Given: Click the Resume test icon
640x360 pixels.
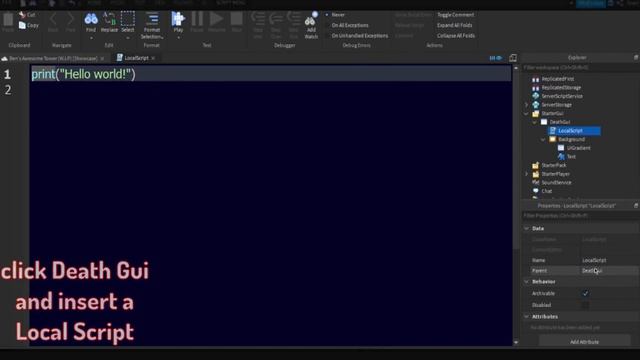Looking at the screenshot, I should tap(216, 19).
